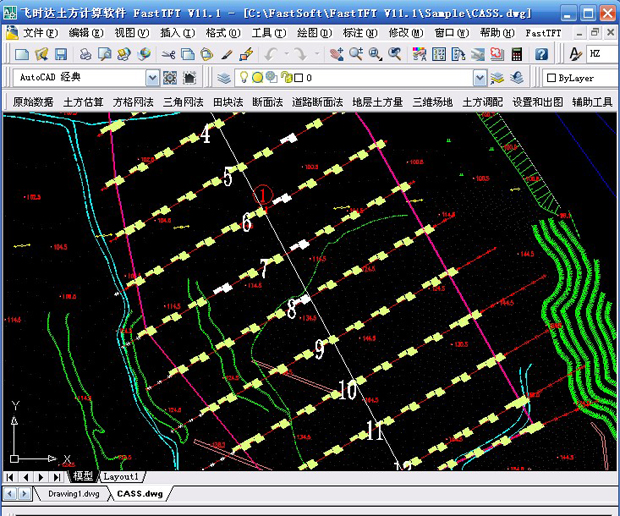Toggle the layer lock icon
The width and height of the screenshot is (620, 516).
pyautogui.click(x=286, y=78)
